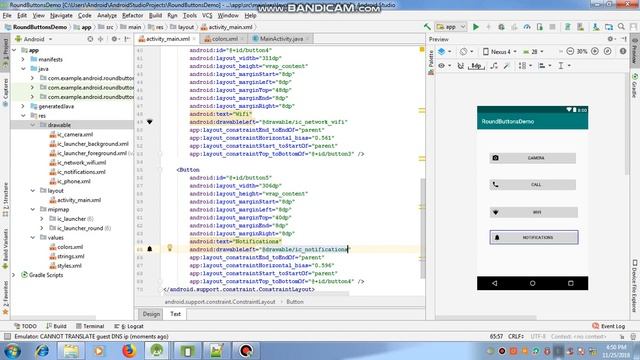The width and height of the screenshot is (640, 360).
Task: Set default margins 8dp button
Action: pos(476,66)
